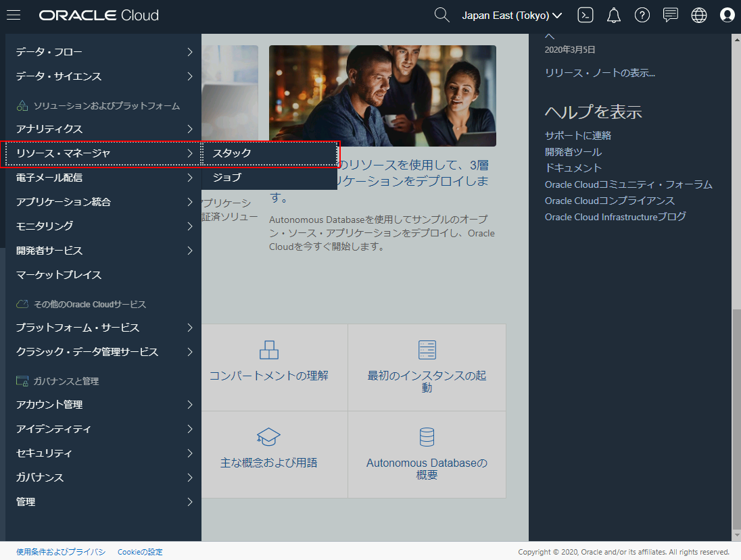Viewport: 741px width, 560px height.
Task: Select スタック from the リソース・マネージャ submenu
Action: pyautogui.click(x=233, y=153)
